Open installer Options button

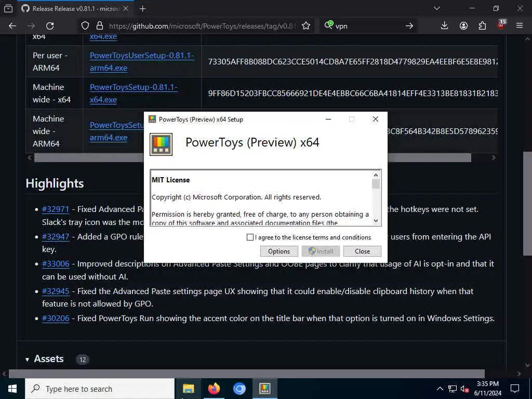pos(279,251)
